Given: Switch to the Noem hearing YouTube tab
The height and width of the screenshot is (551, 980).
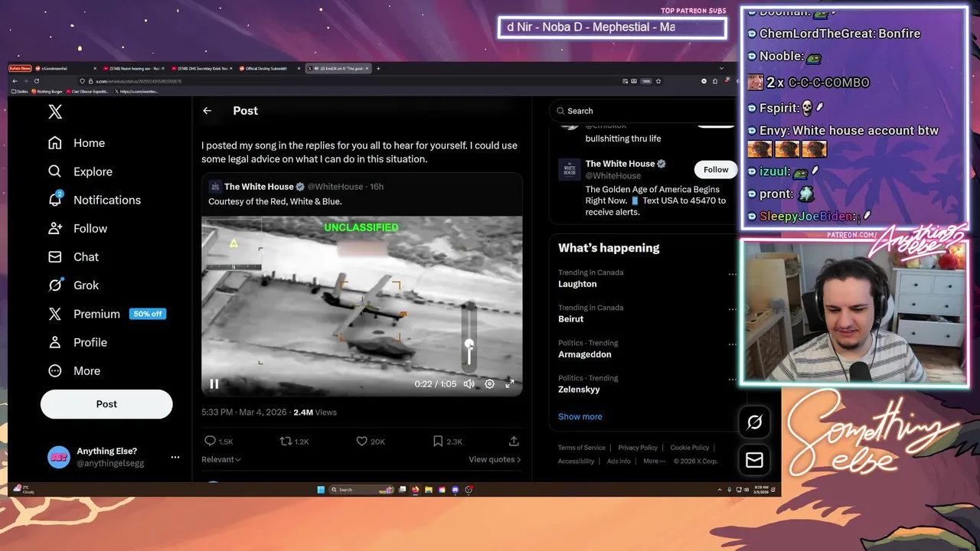Looking at the screenshot, I should coord(133,68).
